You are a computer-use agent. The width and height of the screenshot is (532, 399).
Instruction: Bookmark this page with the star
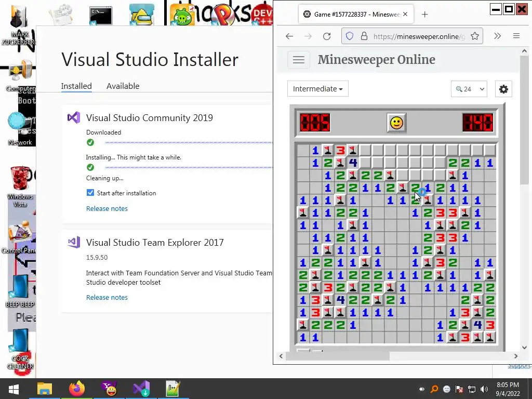point(475,36)
